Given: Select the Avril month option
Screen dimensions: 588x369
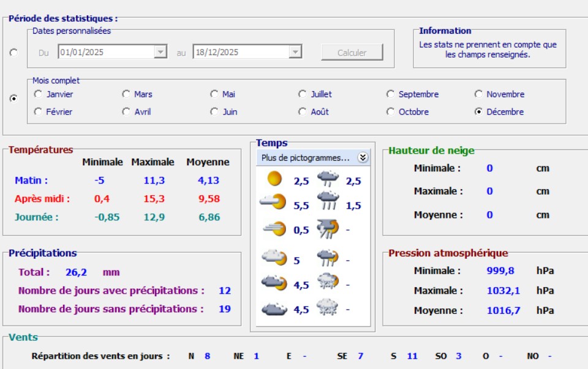Looking at the screenshot, I should (x=126, y=112).
